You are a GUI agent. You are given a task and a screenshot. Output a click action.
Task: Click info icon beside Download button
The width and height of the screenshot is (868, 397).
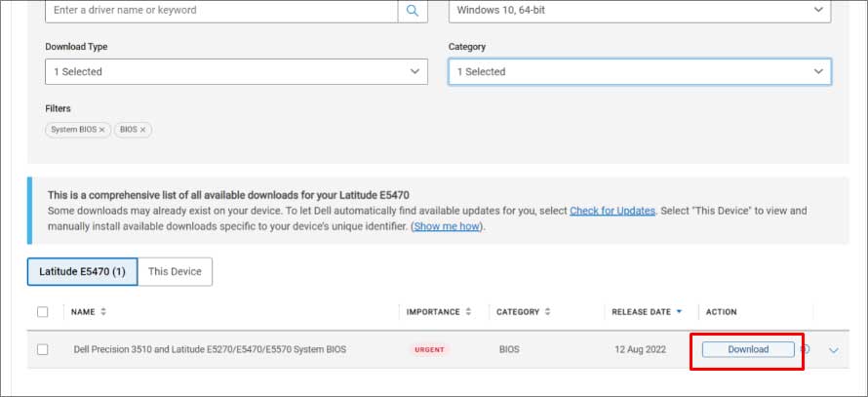(x=805, y=349)
